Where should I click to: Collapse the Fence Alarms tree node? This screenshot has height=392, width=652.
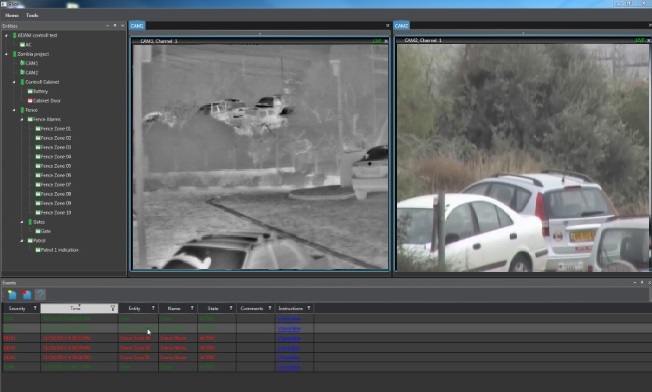[22, 119]
